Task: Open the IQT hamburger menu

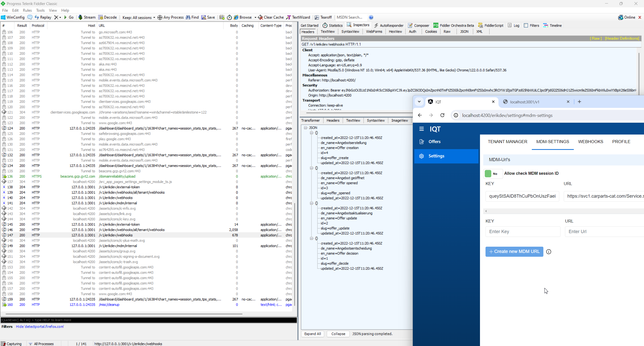Action: point(422,129)
